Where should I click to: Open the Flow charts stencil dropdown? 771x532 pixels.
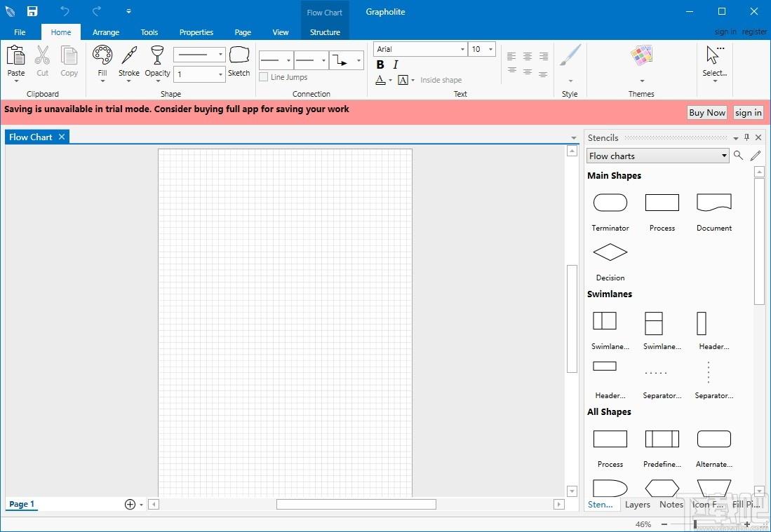click(x=658, y=156)
